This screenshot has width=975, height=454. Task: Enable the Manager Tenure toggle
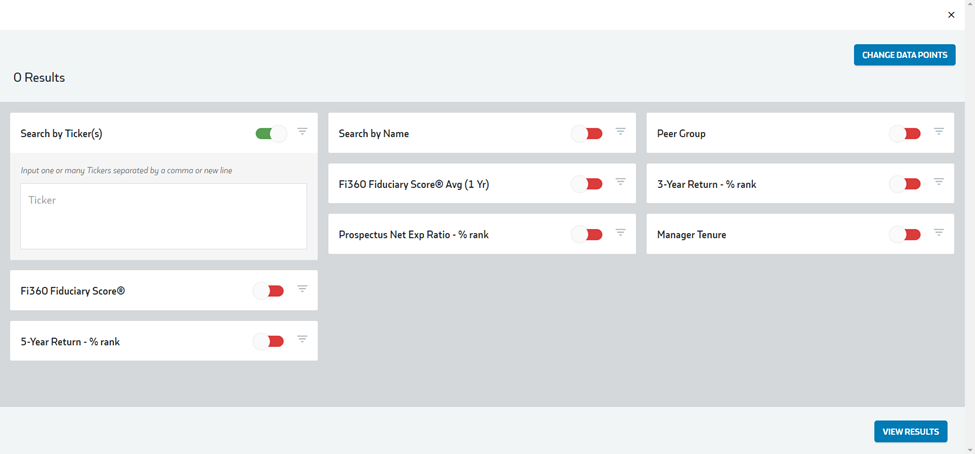click(905, 234)
